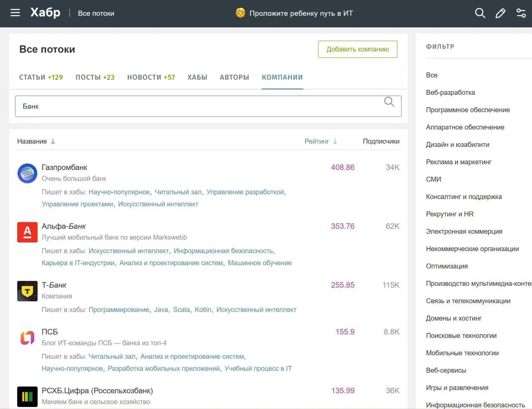The image size is (532, 409).
Task: Open Разработка мобильных приложений hub link
Action: (x=164, y=369)
